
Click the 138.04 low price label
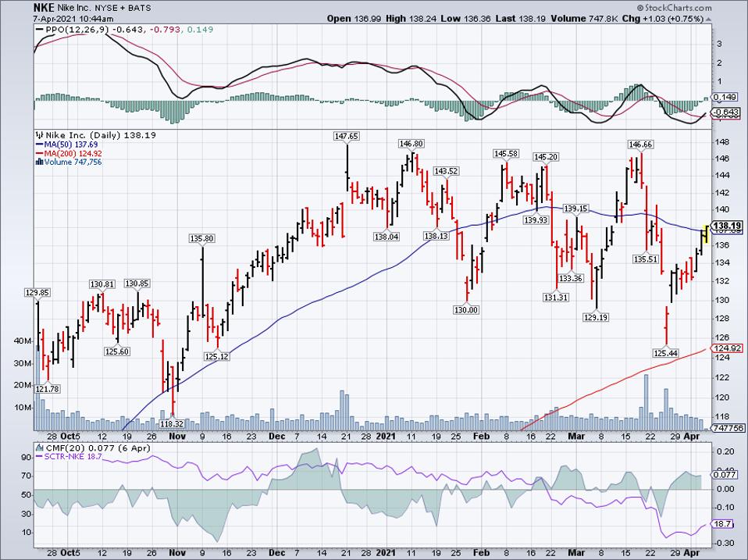pyautogui.click(x=386, y=237)
